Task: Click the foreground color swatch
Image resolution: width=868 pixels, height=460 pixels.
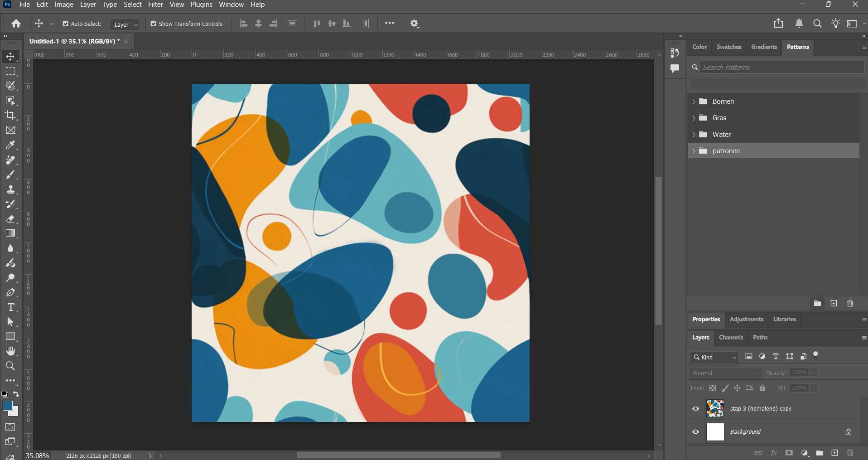Action: click(x=8, y=406)
